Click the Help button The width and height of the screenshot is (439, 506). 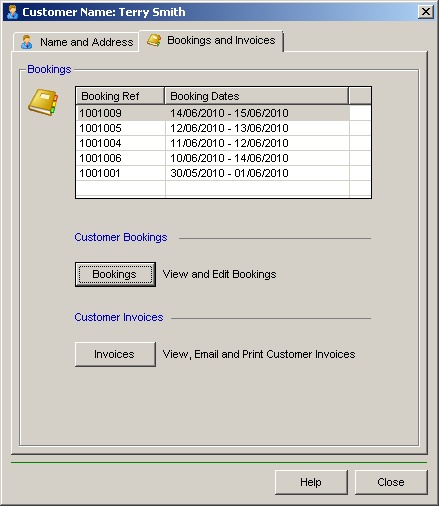311,482
